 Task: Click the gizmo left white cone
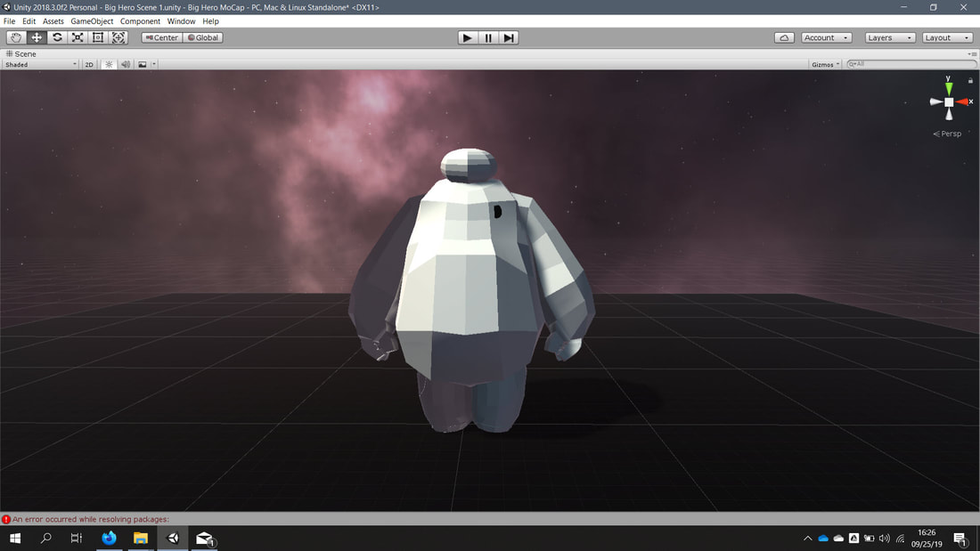[x=935, y=101]
